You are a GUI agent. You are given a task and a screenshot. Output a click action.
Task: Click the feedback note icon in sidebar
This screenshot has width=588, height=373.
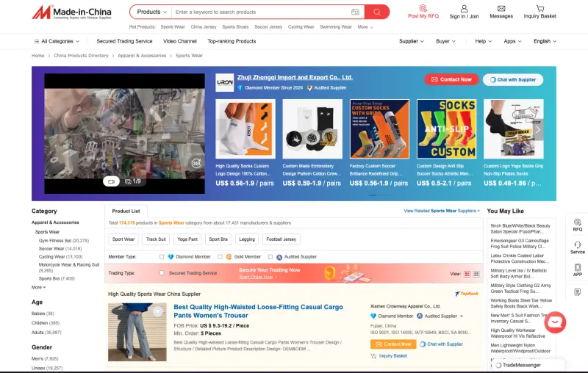tap(578, 292)
